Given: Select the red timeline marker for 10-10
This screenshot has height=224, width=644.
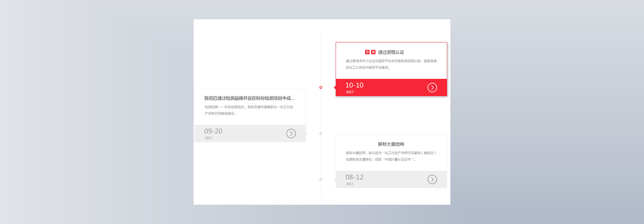Looking at the screenshot, I should click(x=321, y=87).
